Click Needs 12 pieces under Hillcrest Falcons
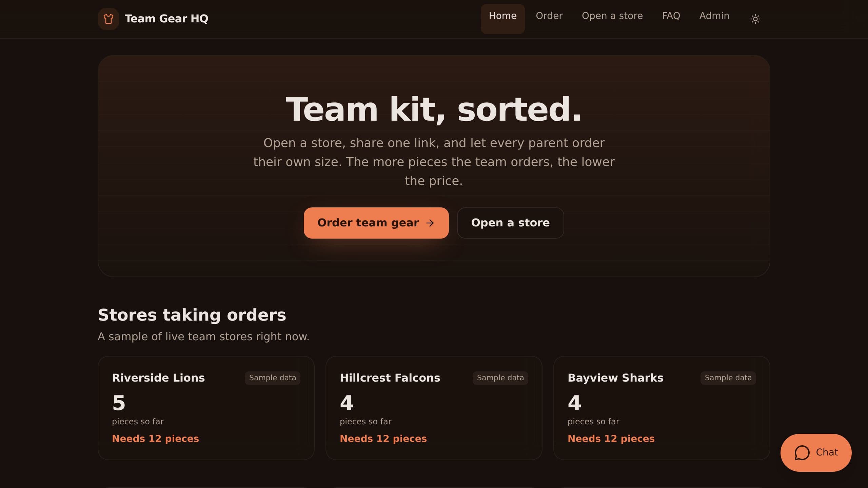868x488 pixels. 383,439
